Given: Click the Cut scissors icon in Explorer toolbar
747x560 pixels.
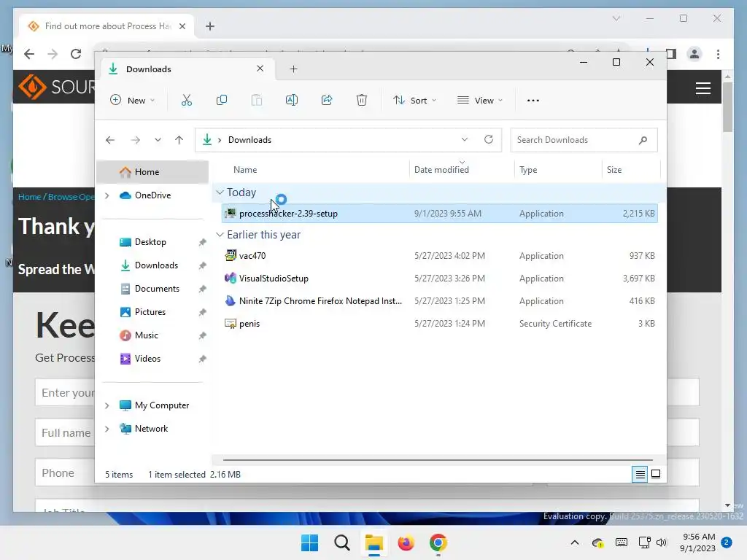Looking at the screenshot, I should [x=186, y=101].
